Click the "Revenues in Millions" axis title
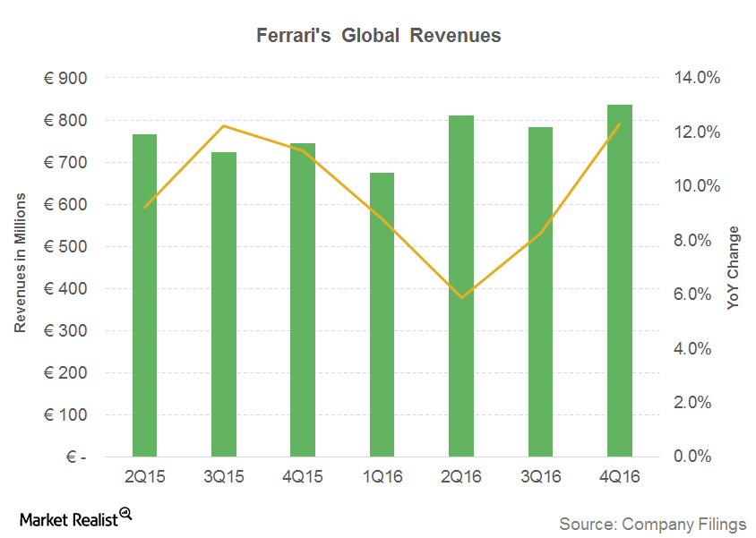This screenshot has height=538, width=756. coord(20,263)
